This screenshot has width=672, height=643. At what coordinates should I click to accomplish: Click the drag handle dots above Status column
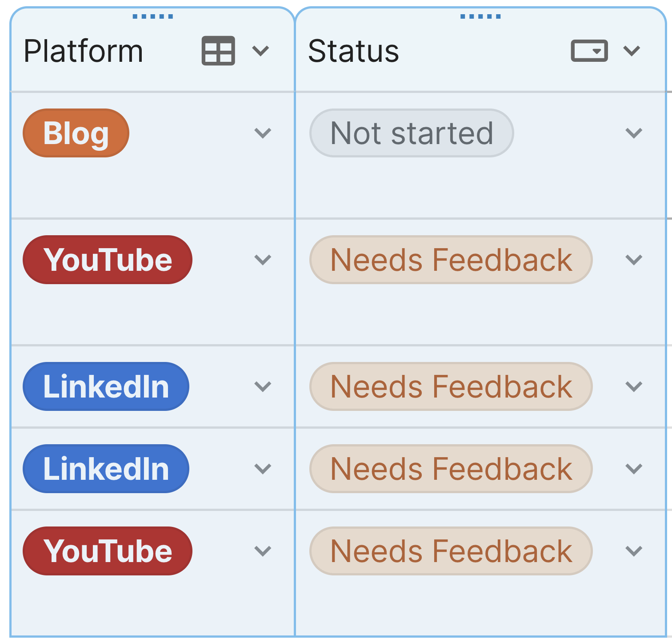click(x=480, y=16)
